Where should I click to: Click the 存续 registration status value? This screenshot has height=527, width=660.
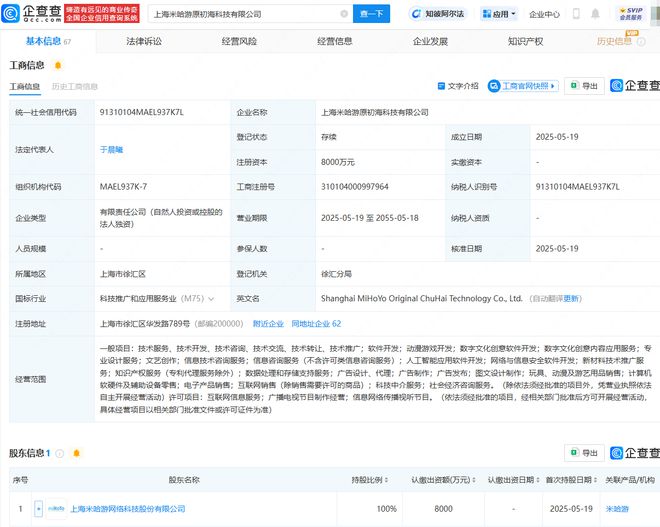(x=329, y=137)
